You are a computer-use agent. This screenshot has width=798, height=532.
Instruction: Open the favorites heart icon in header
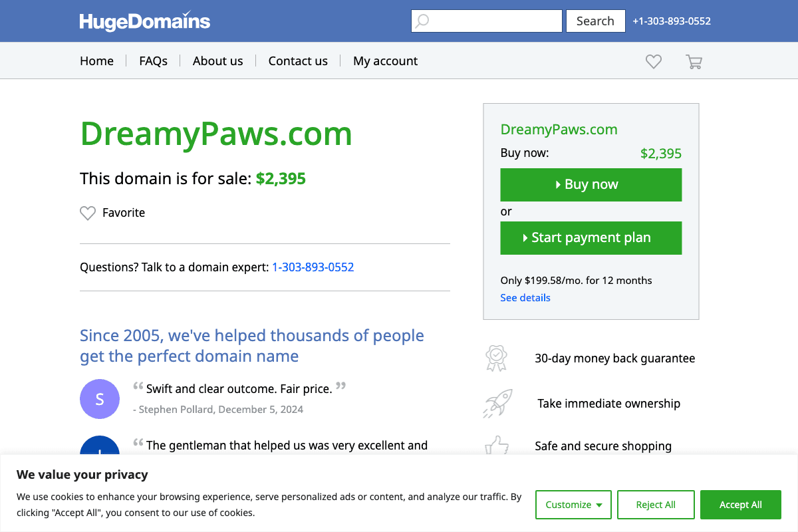653,61
